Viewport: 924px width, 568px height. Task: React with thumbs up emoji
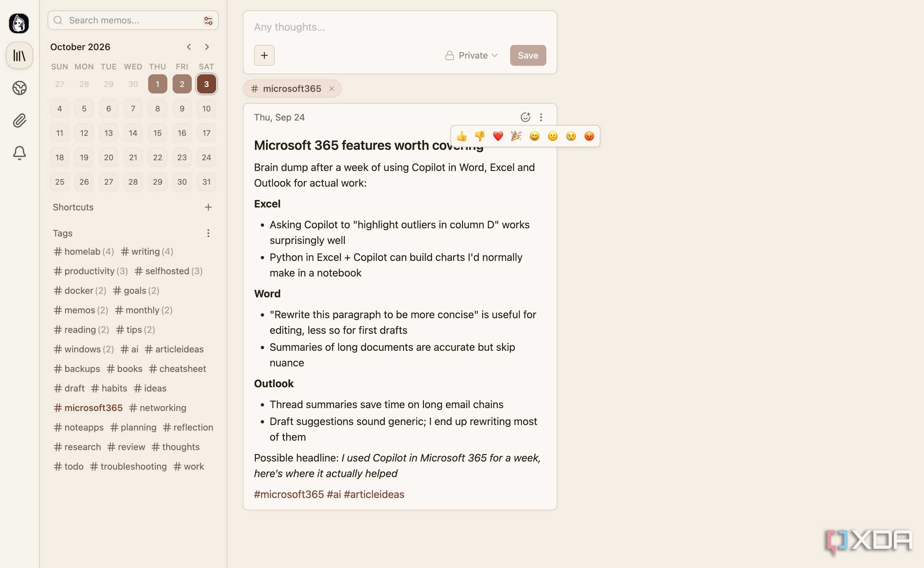click(x=462, y=136)
